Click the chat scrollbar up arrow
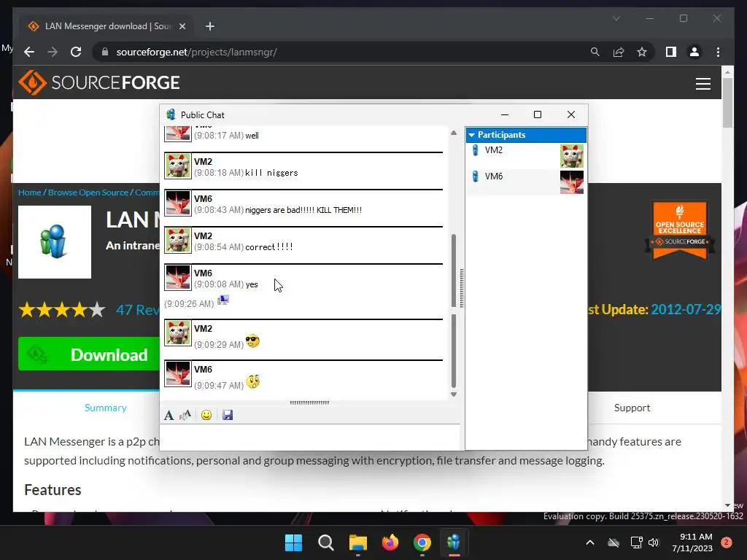This screenshot has width=747, height=560. [454, 133]
